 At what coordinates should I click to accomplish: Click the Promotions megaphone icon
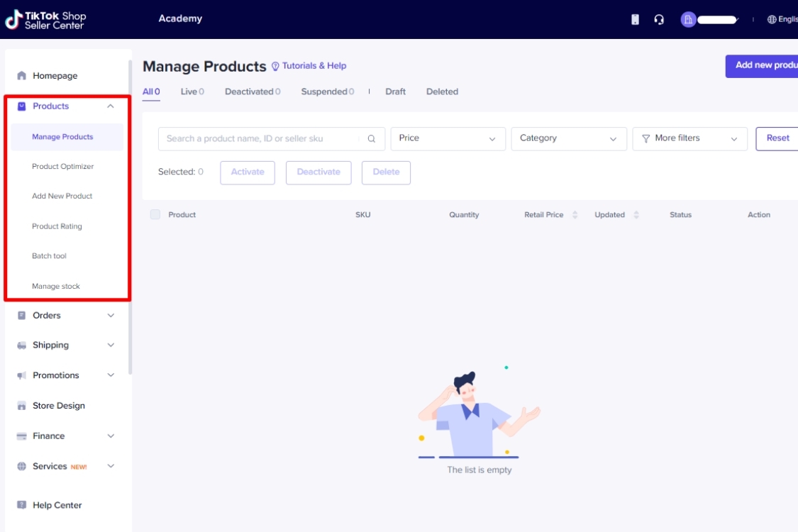[21, 375]
